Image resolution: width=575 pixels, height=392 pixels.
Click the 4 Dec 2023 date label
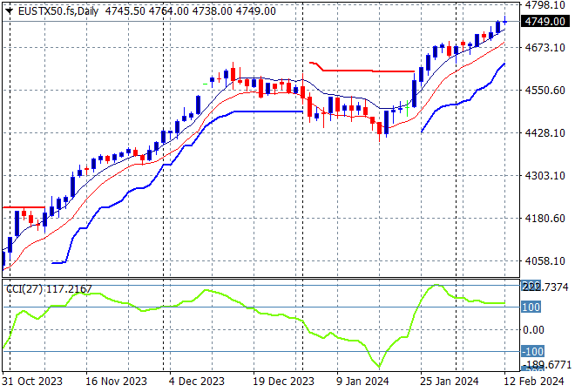(197, 381)
